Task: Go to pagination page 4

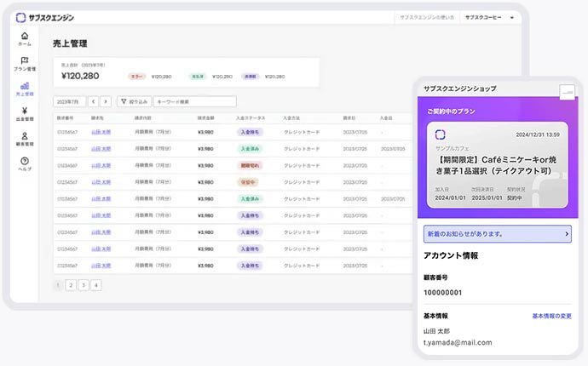Action: click(x=96, y=285)
